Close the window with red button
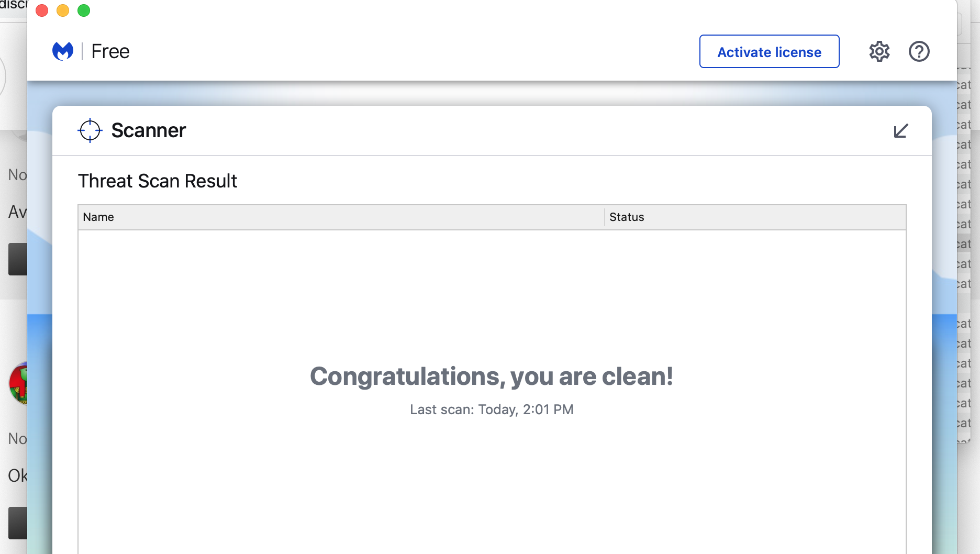The image size is (980, 554). [42, 10]
